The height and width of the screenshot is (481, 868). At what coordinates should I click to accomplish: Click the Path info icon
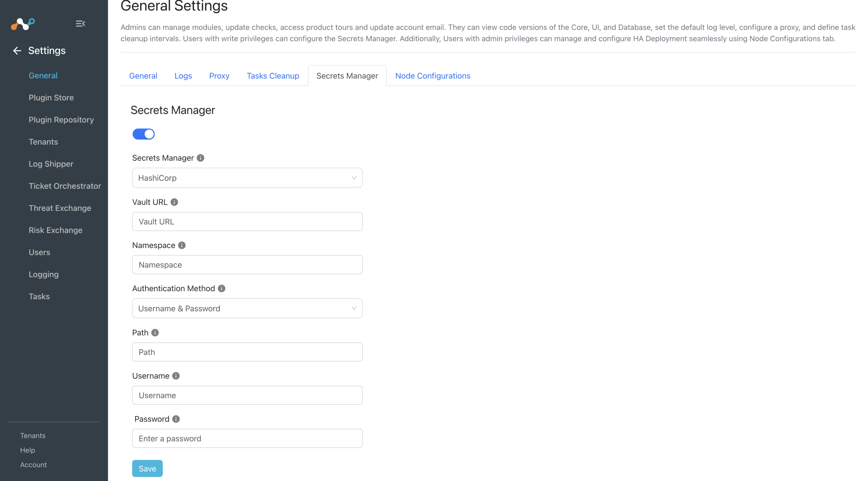[155, 333]
